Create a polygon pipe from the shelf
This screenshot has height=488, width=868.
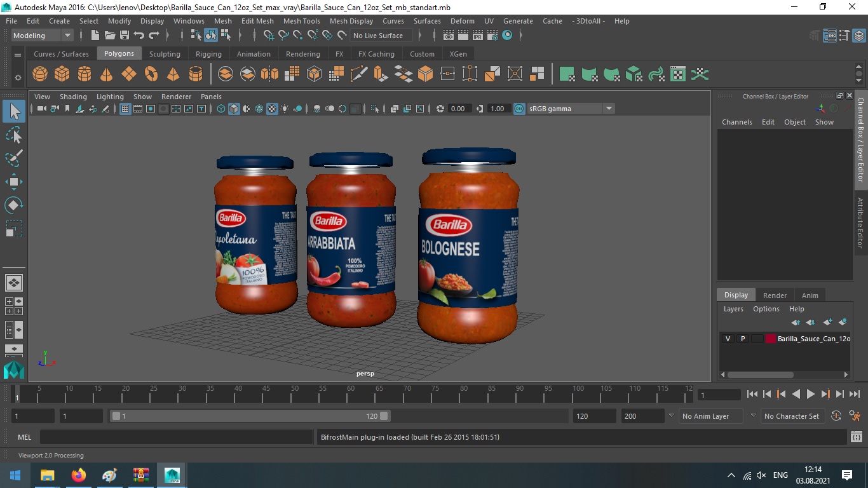(x=196, y=74)
